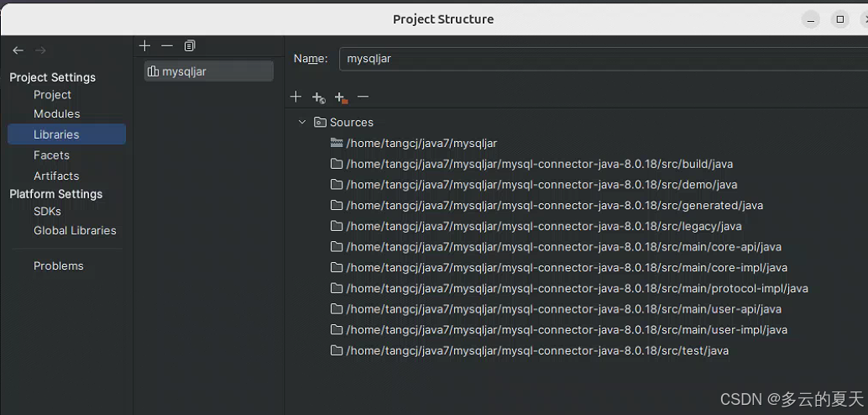Remove the selected library
868x415 pixels.
click(x=167, y=45)
